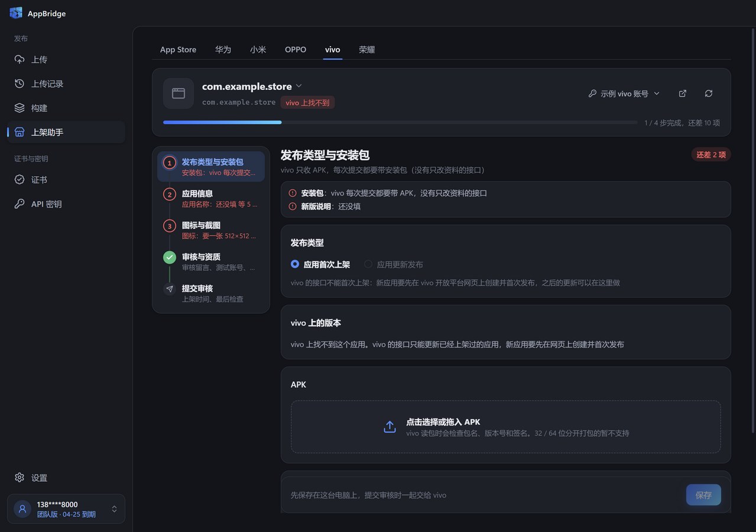Open step 2 应用信息
This screenshot has width=756, height=532.
click(x=211, y=199)
